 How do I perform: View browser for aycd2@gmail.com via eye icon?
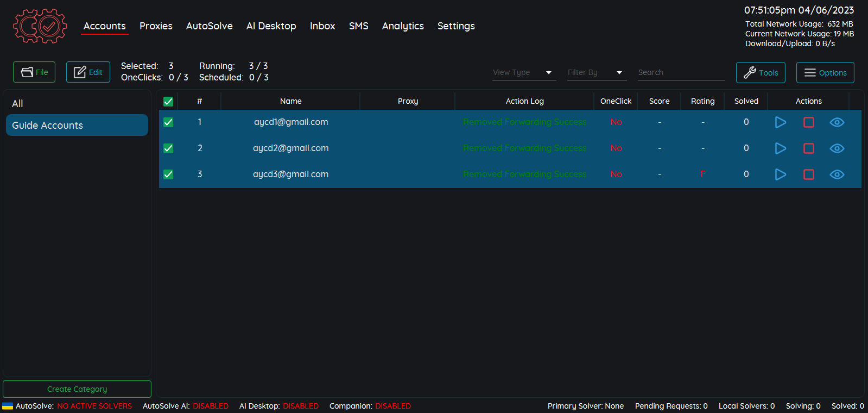click(837, 148)
